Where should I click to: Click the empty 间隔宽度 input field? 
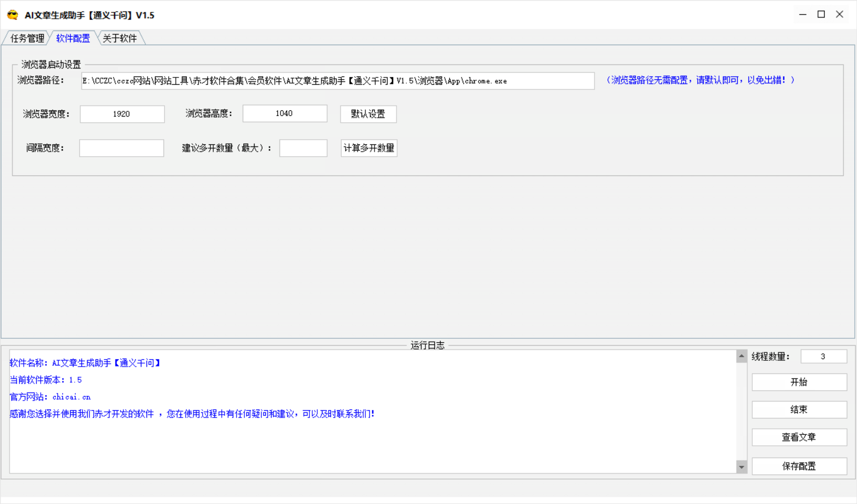click(122, 148)
